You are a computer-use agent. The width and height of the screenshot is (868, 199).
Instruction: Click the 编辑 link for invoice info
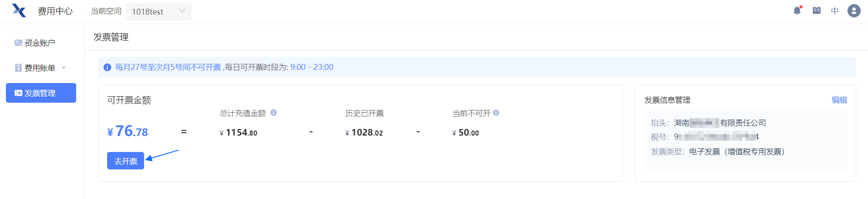[x=839, y=100]
